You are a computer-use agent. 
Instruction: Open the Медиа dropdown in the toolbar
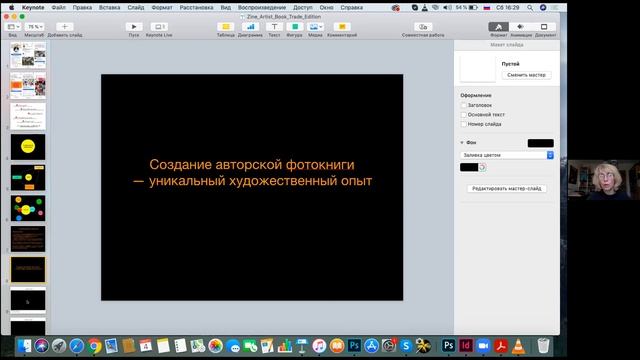tap(315, 27)
